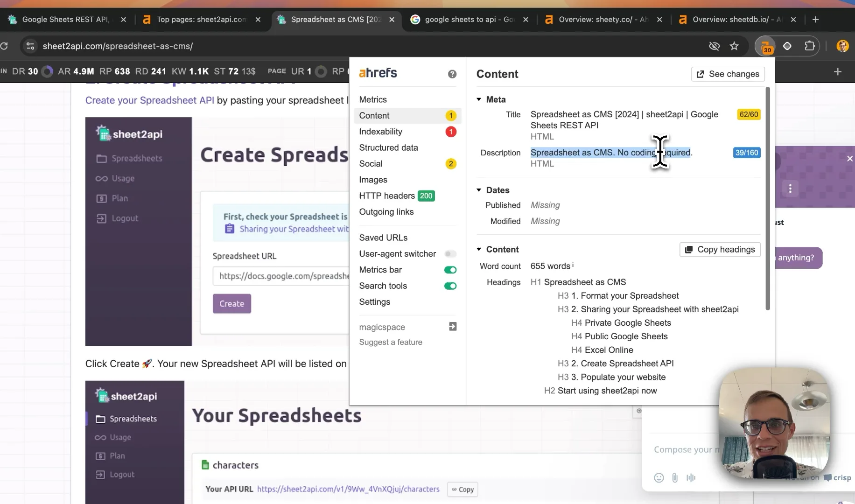Click the Ahrefs panel vertical scrollbar

(768, 198)
